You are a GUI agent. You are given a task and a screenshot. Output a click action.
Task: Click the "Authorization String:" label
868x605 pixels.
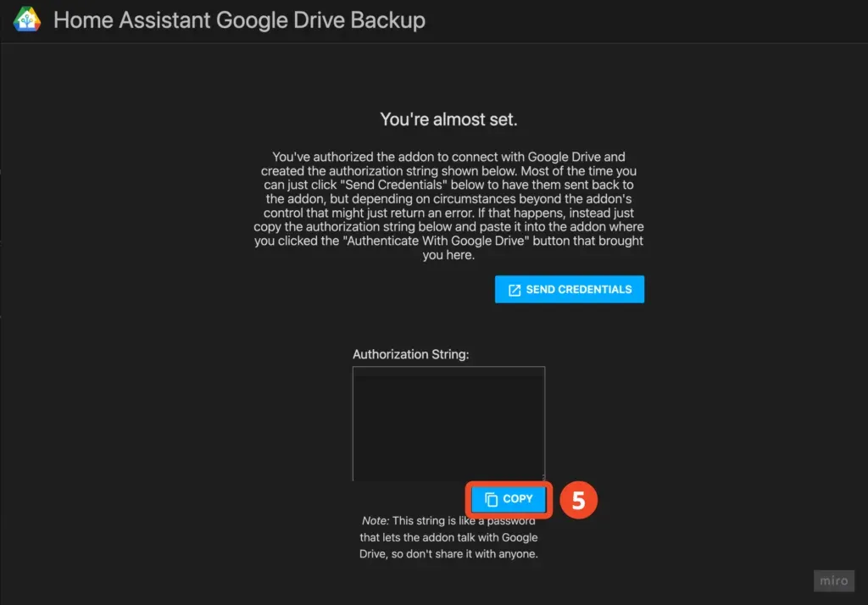(410, 354)
